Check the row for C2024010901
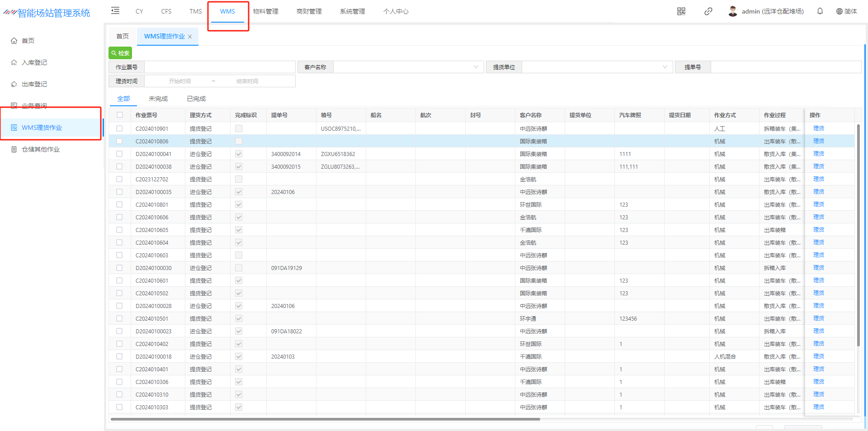Image resolution: width=868 pixels, height=431 pixels. coord(120,129)
